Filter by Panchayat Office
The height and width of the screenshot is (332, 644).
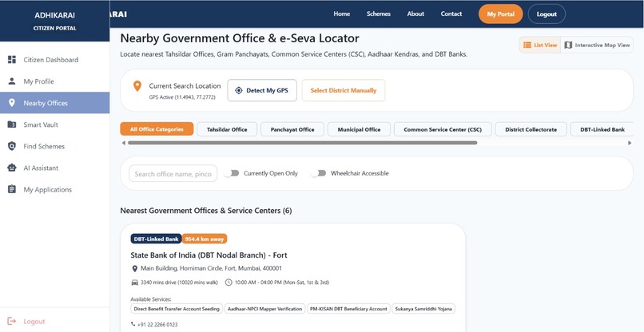[x=292, y=129]
